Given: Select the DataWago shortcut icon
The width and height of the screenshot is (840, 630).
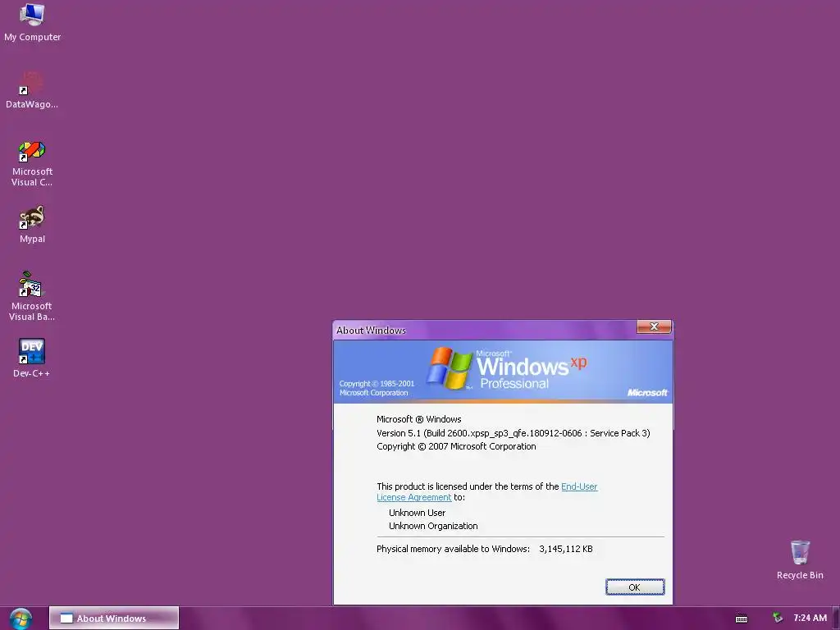Looking at the screenshot, I should coord(32,89).
